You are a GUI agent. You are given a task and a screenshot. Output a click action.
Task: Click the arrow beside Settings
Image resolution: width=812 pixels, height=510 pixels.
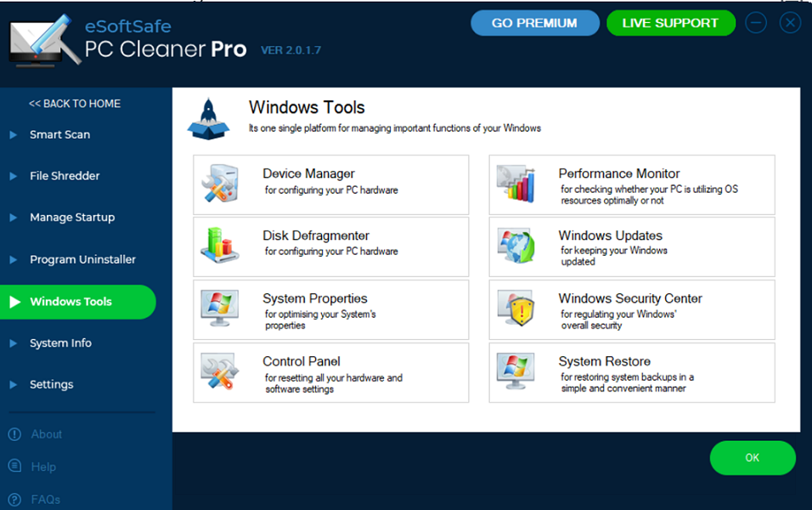point(14,384)
